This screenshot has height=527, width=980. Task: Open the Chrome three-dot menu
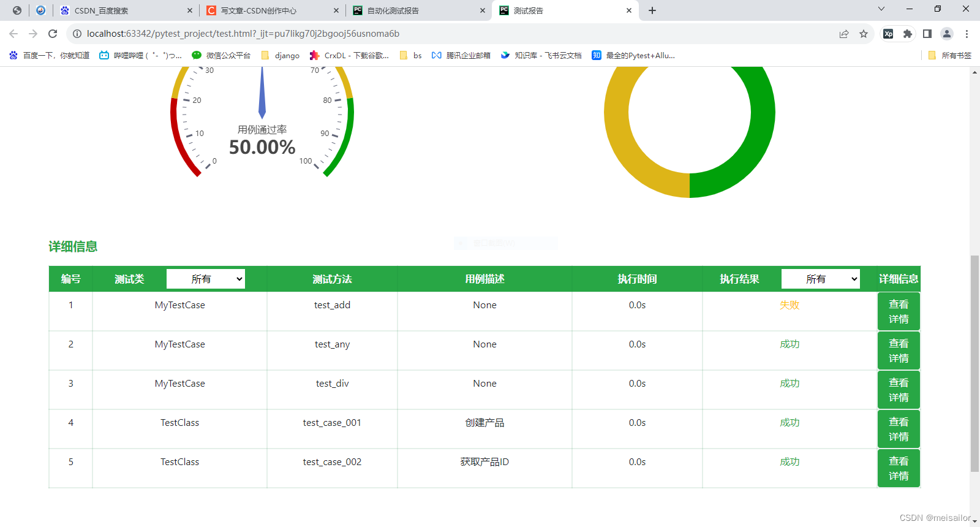[967, 34]
